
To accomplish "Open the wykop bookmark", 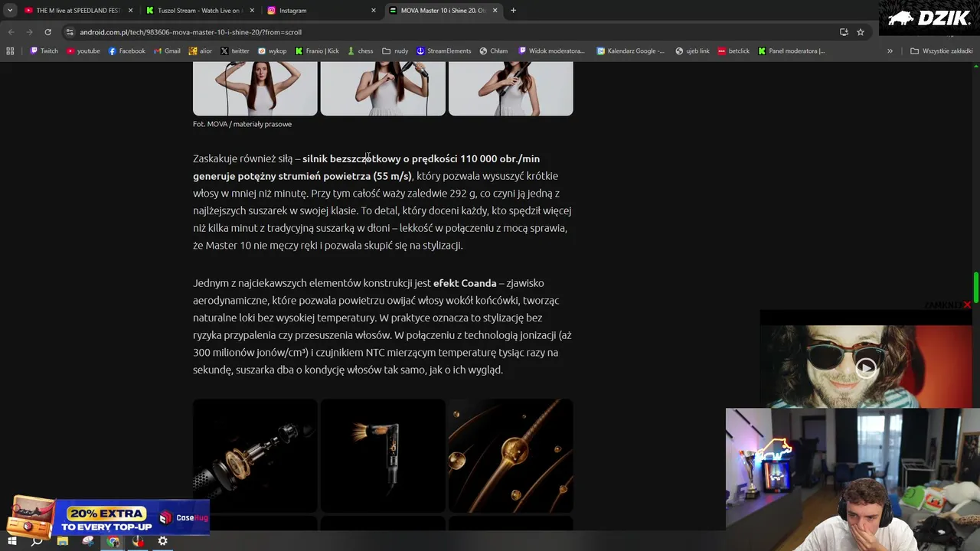I will (x=272, y=51).
